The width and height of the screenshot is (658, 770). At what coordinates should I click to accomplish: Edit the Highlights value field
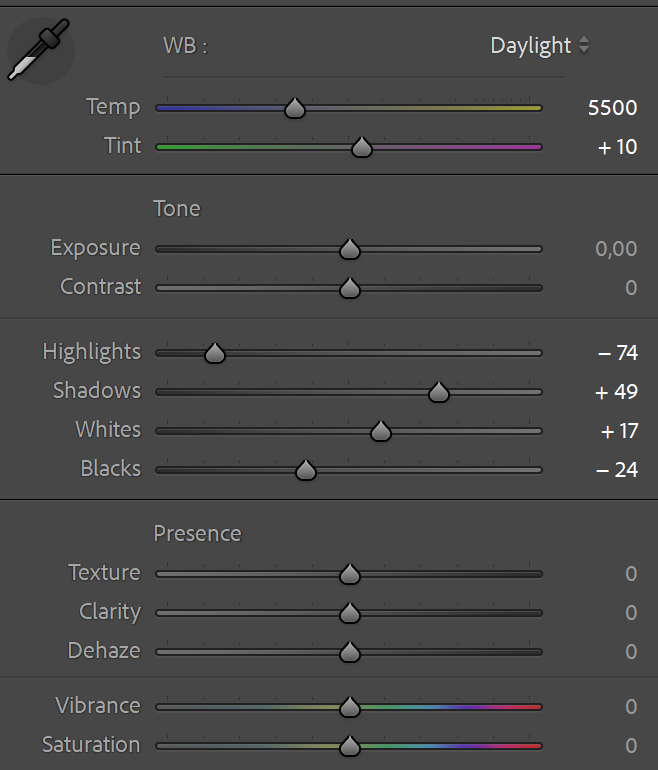point(617,352)
